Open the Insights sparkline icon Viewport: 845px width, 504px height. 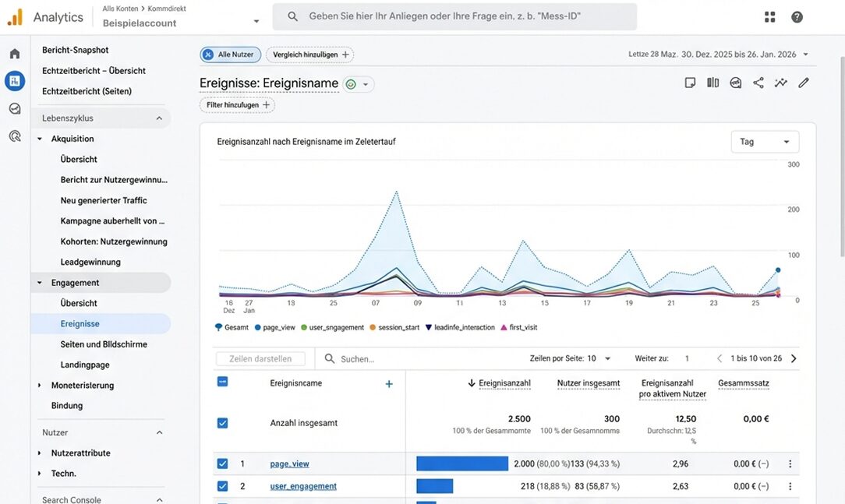click(x=780, y=83)
